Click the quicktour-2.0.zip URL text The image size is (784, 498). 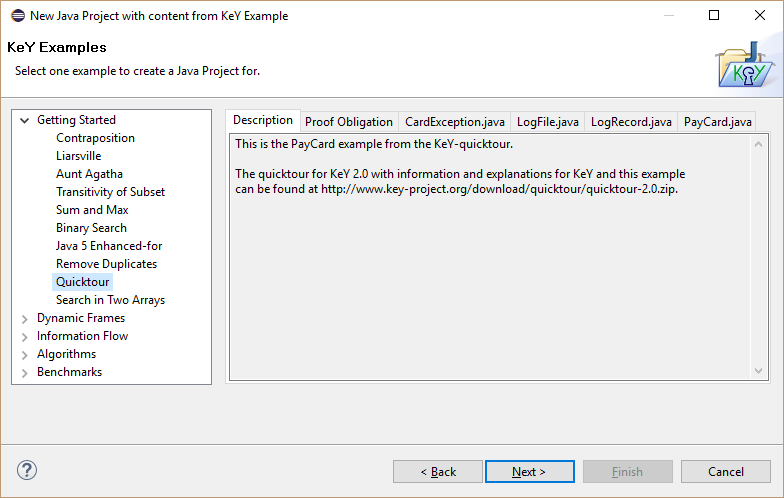499,190
